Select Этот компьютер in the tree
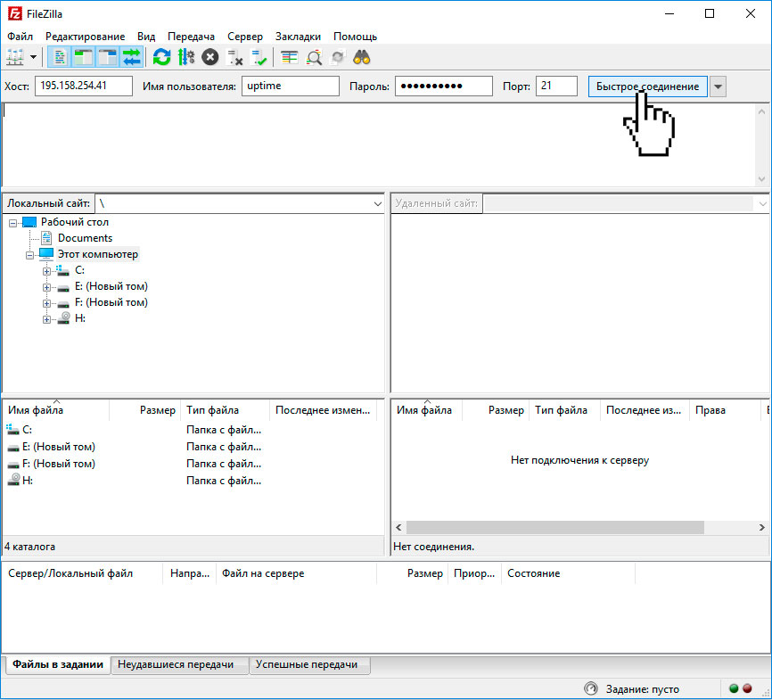The width and height of the screenshot is (772, 700). tap(97, 254)
